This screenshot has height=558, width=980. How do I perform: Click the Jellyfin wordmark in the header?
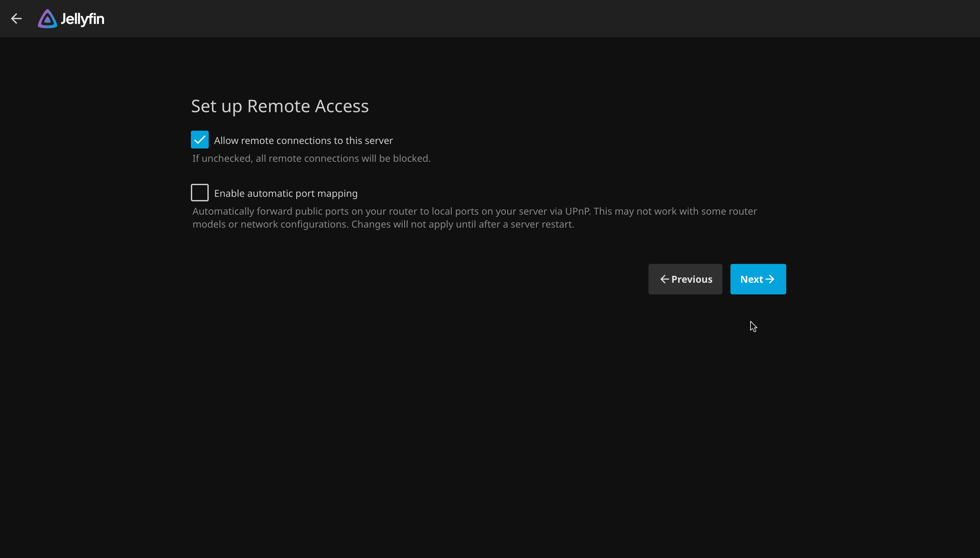(x=83, y=18)
